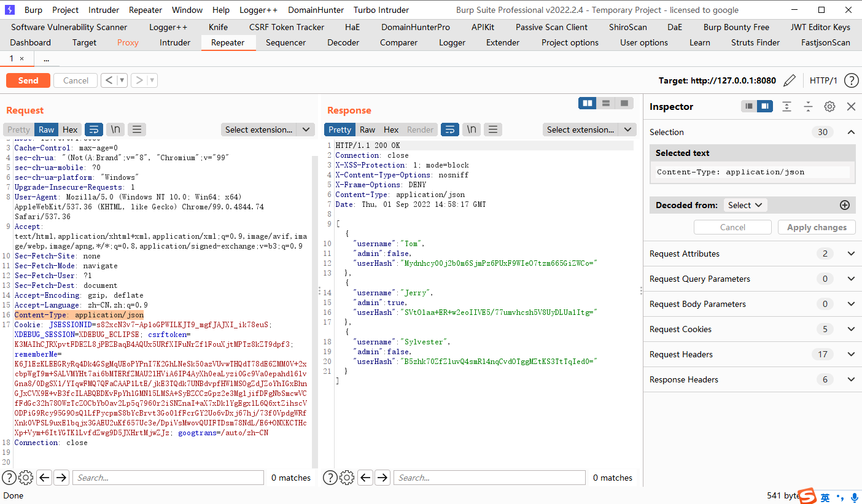Open the help icon beside HTTP/1
This screenshot has height=504, width=862.
852,80
